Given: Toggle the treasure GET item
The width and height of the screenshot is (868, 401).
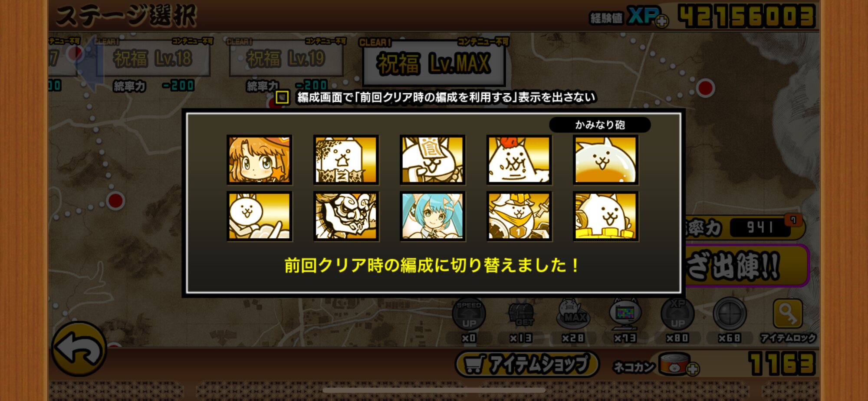Looking at the screenshot, I should pos(521,313).
